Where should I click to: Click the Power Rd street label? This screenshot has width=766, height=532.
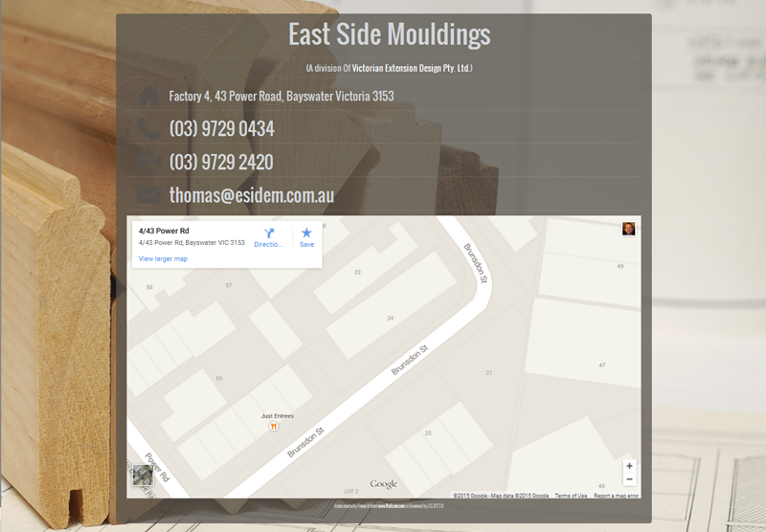[157, 467]
